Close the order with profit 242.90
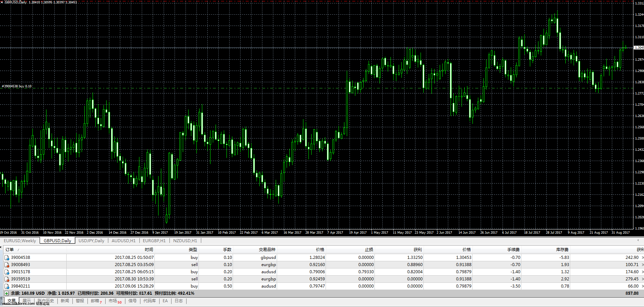Viewport: 644px width, 307px height. tap(642, 258)
